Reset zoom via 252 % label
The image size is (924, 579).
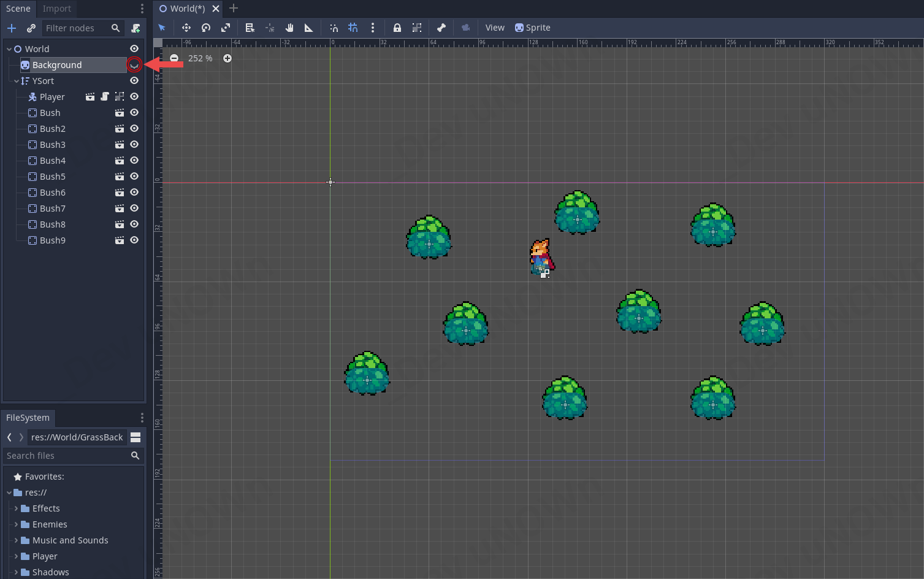200,58
